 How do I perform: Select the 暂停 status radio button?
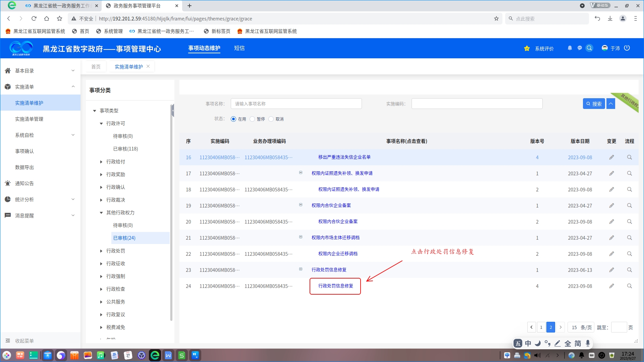(252, 119)
